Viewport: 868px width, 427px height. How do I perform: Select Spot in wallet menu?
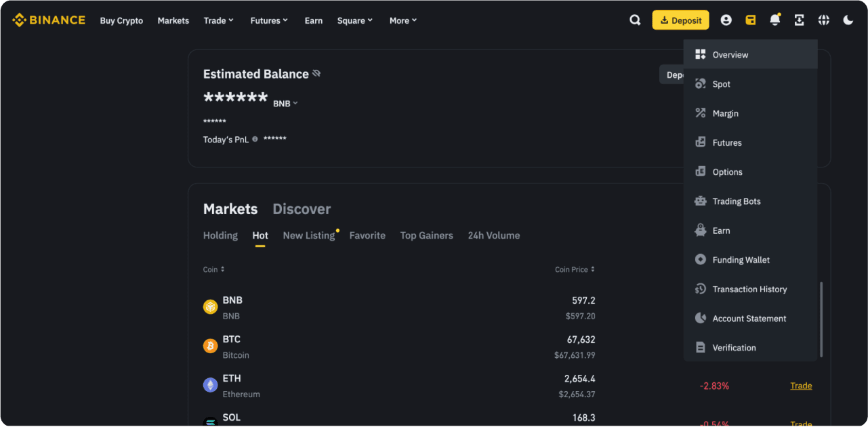click(751, 84)
